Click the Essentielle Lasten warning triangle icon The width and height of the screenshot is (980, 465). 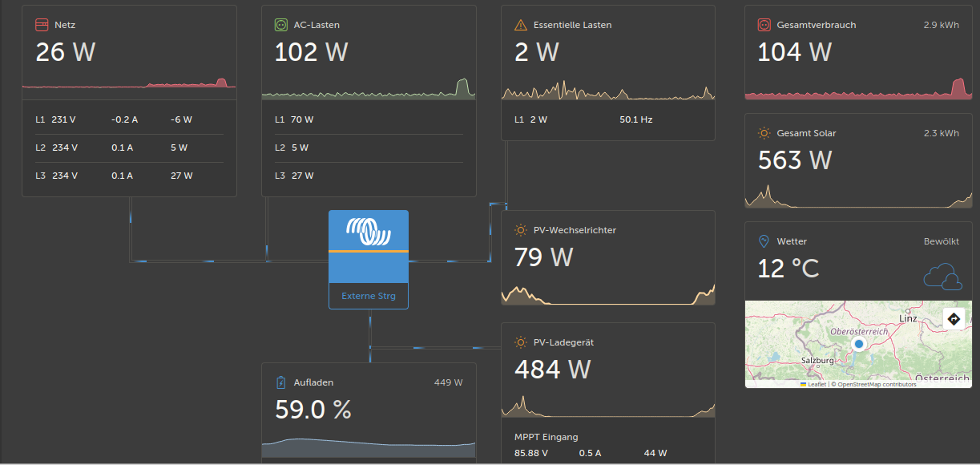(x=521, y=25)
